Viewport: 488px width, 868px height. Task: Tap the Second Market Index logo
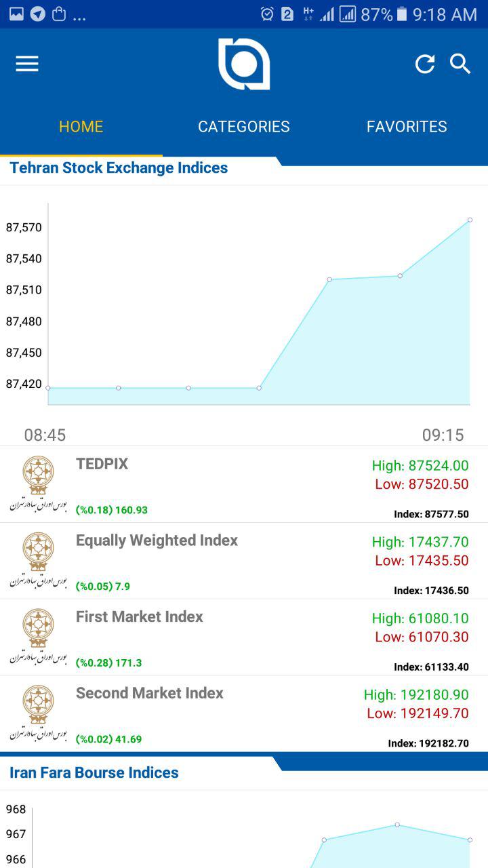click(38, 713)
